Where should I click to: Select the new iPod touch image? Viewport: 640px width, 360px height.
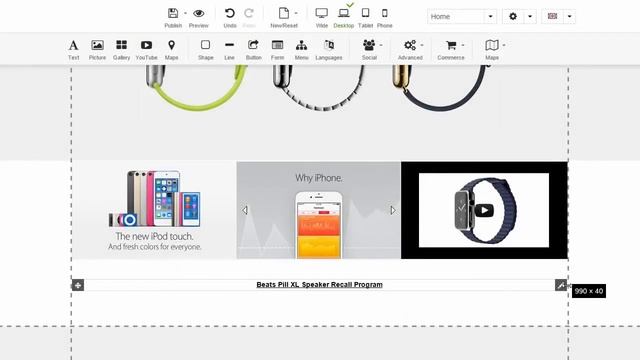[x=154, y=210]
